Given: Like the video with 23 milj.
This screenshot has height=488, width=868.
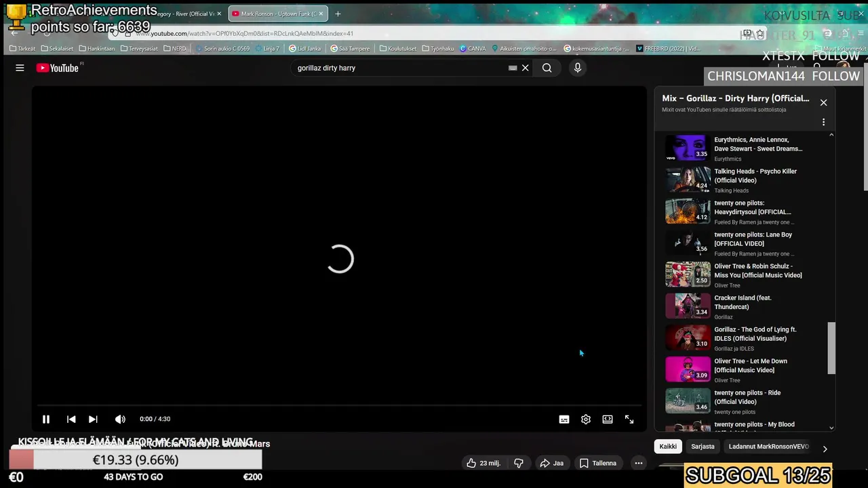Looking at the screenshot, I should pyautogui.click(x=484, y=463).
